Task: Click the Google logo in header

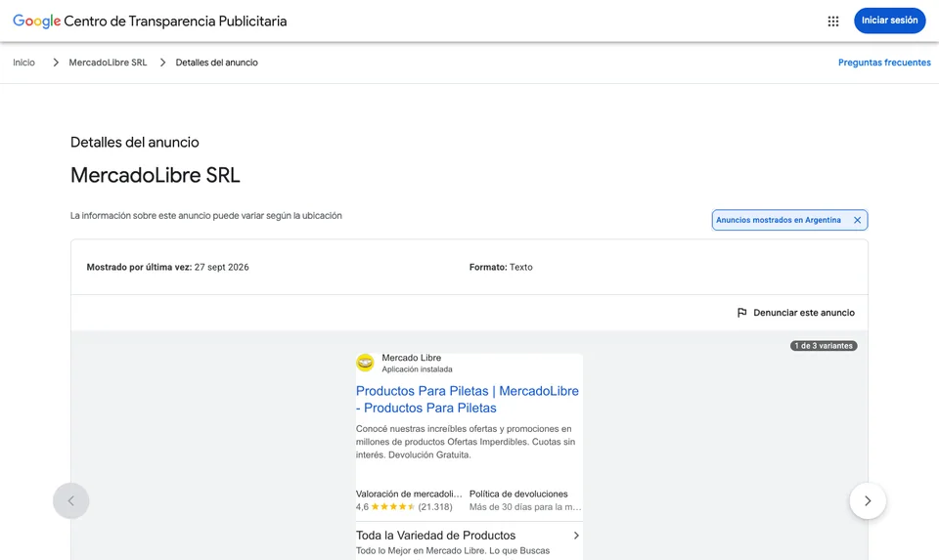Action: pos(36,21)
